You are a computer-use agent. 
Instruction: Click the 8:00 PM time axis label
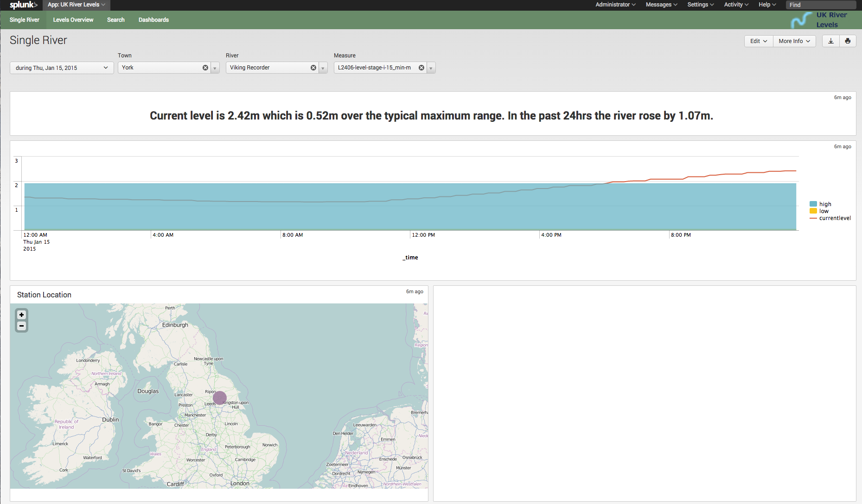coord(681,235)
